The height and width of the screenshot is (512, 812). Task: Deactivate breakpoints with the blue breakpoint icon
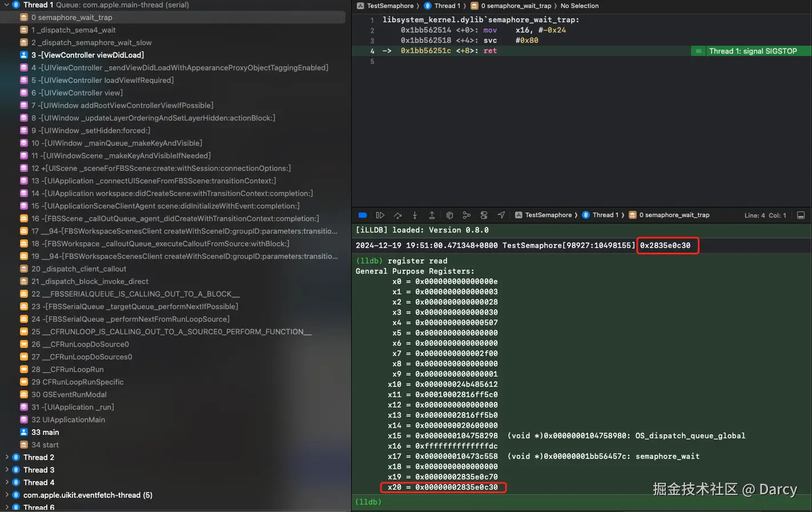point(363,215)
